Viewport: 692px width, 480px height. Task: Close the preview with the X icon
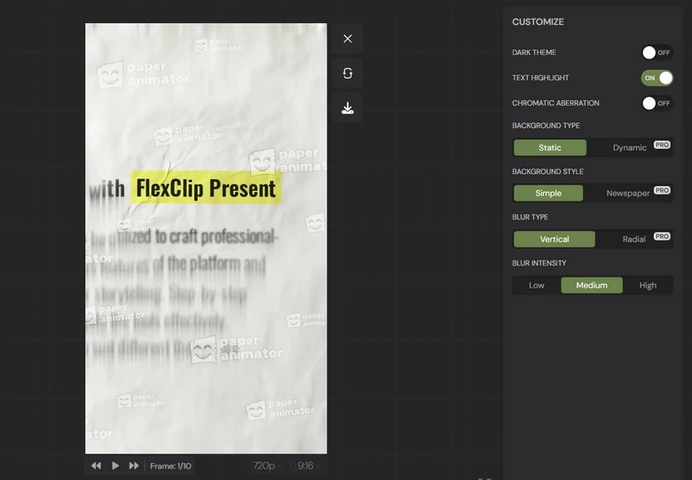tap(348, 39)
